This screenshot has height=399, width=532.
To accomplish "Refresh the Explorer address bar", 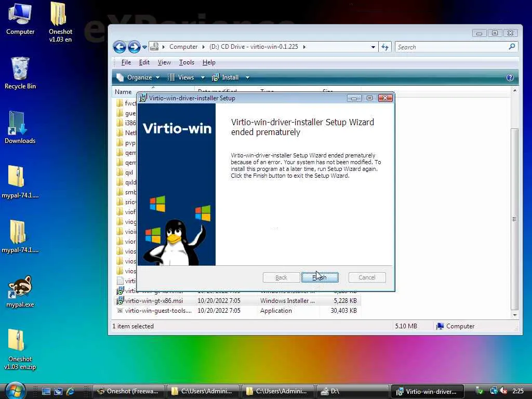I will [385, 47].
